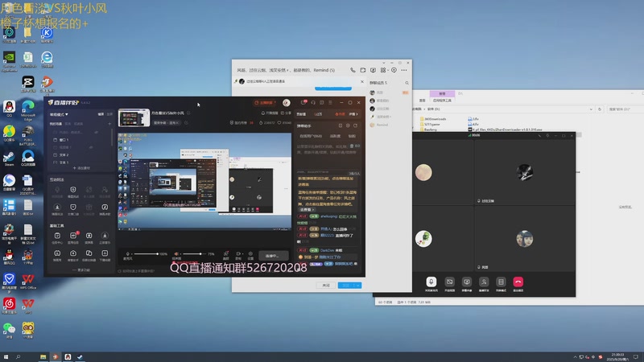Screen dimensions: 644x362
Task: Share the live stream via 分享
Action: (x=287, y=113)
